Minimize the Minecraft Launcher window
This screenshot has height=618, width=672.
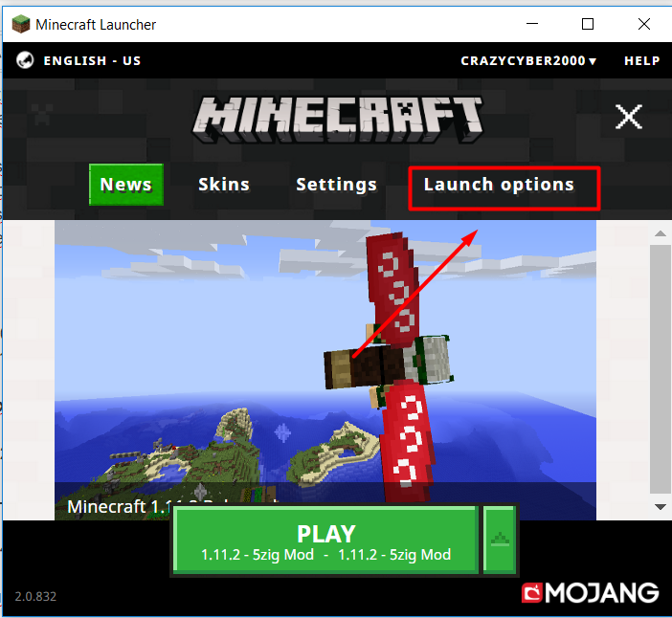coord(536,23)
